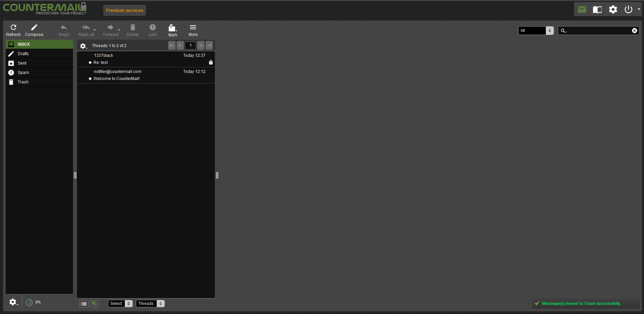Toggle unread dot on Welcome to CounterMail!
Viewport: 644px width, 314px height.
coord(90,79)
